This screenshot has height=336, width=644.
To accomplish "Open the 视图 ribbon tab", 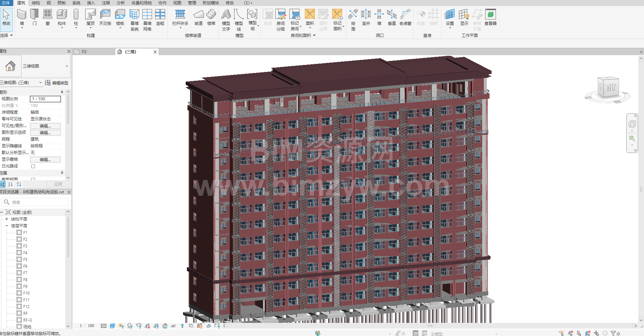I will 177,3.
